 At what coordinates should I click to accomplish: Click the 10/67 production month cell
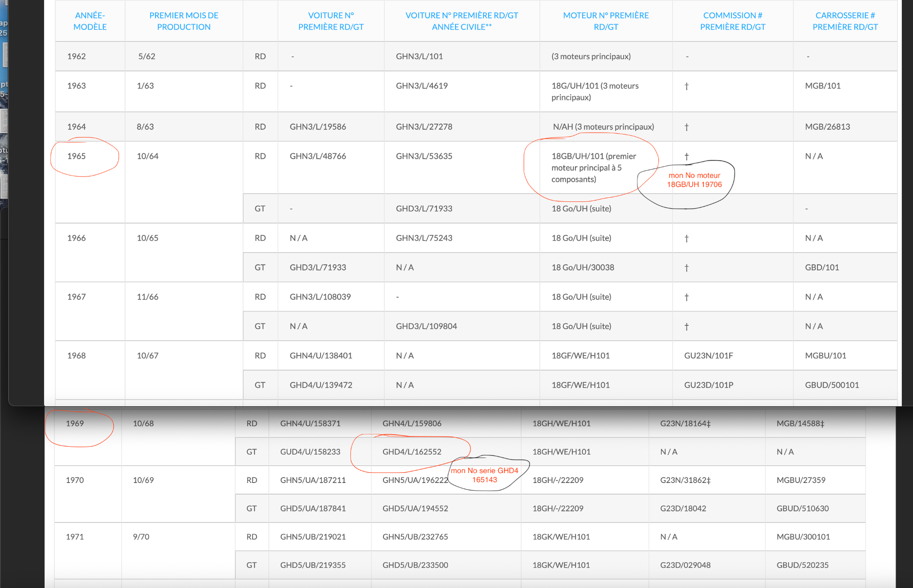pyautogui.click(x=148, y=356)
